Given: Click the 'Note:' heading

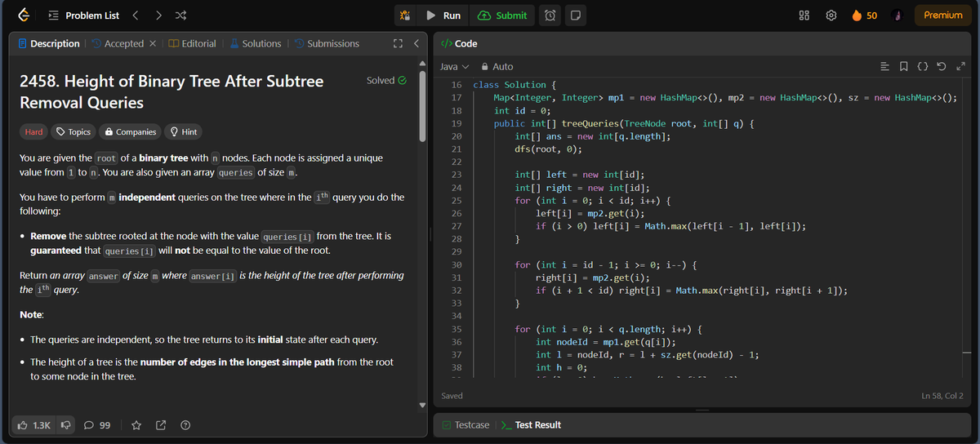Looking at the screenshot, I should [x=33, y=315].
